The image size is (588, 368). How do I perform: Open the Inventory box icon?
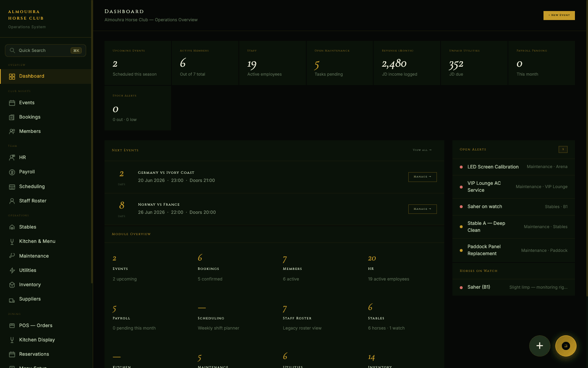12,285
